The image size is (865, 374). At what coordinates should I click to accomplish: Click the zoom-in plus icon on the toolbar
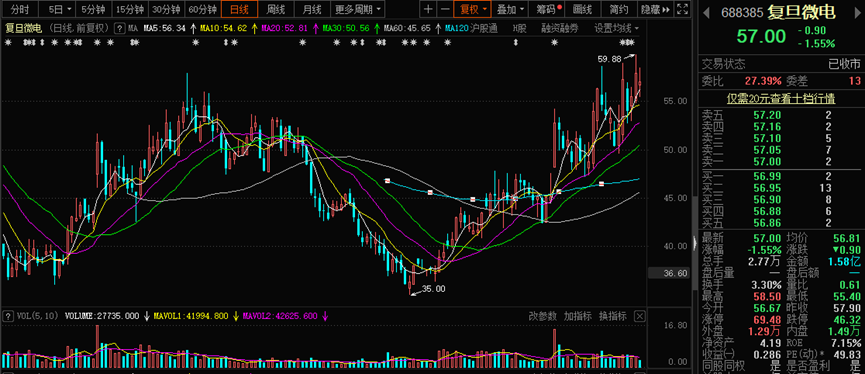[x=428, y=9]
